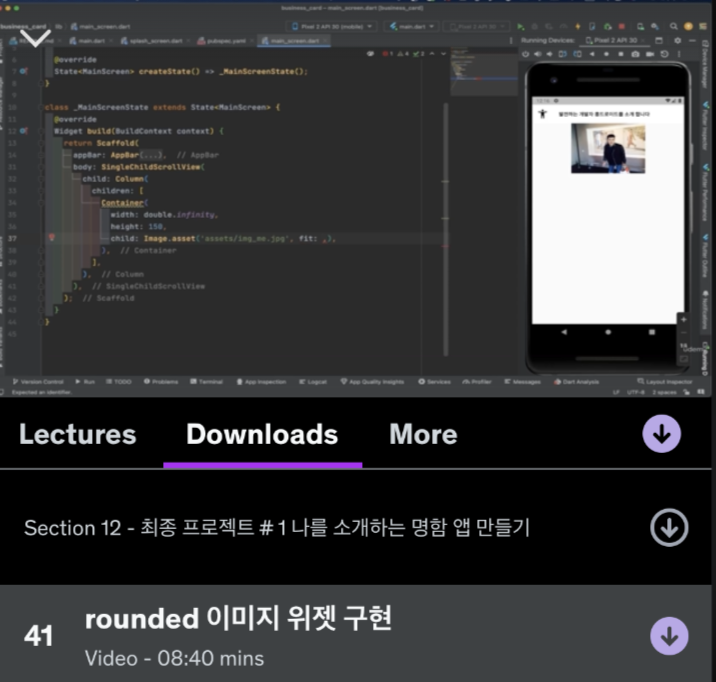The height and width of the screenshot is (682, 716).
Task: Click the emulator toolbar back triangle
Action: tap(592, 54)
